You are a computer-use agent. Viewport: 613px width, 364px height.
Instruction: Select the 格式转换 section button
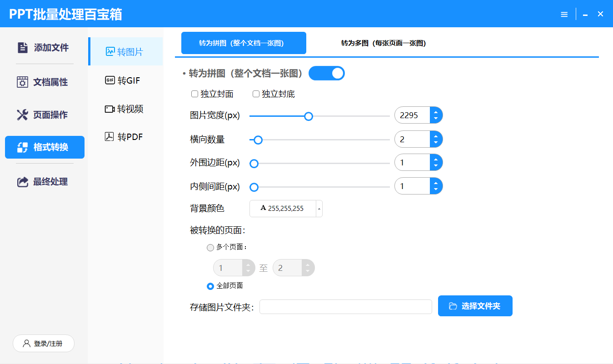pos(45,147)
